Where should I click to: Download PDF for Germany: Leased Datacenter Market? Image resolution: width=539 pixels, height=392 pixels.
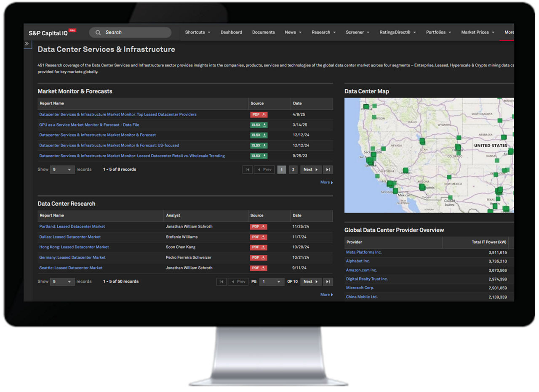point(259,257)
